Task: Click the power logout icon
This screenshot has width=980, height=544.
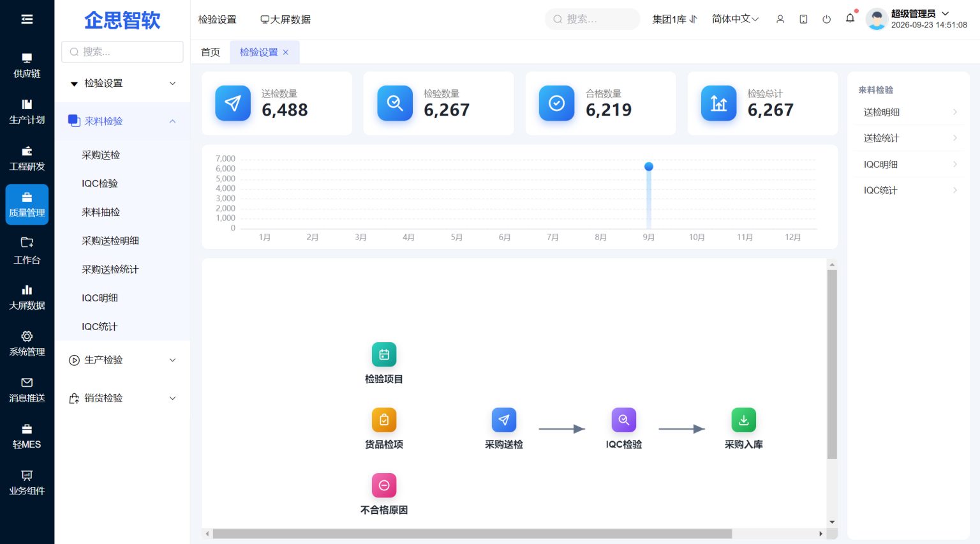Action: (x=826, y=19)
